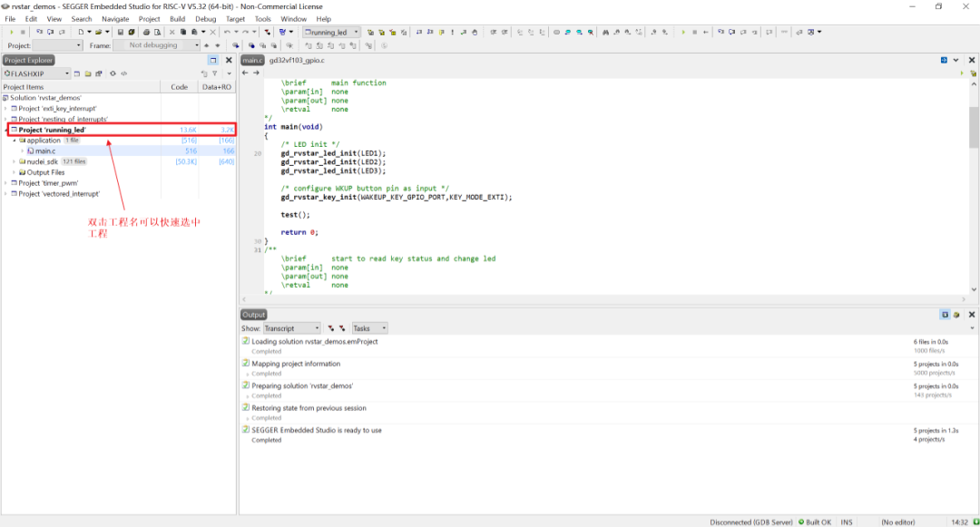Expand Project 'vectored_interrupt' tree node
The width and height of the screenshot is (980, 527).
(x=5, y=194)
